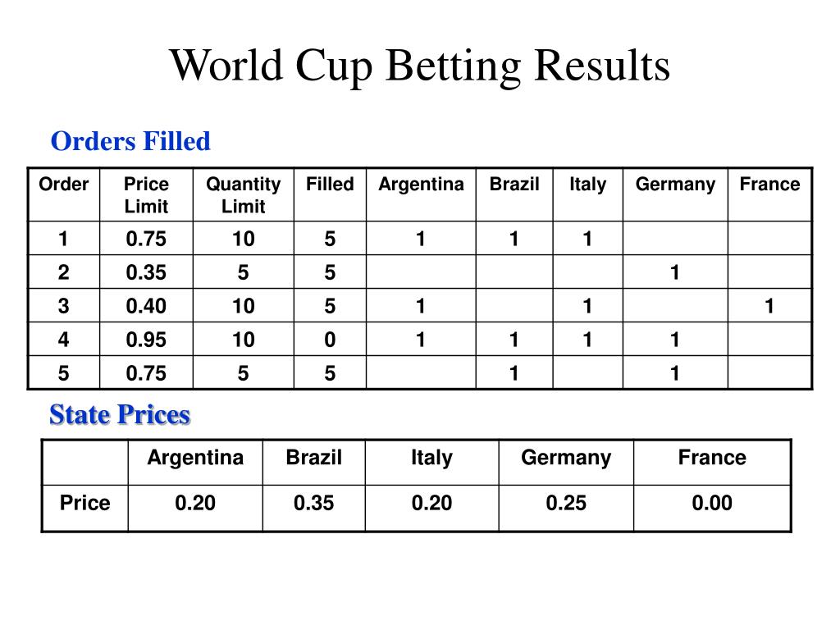Select the State Prices heading
The image size is (840, 630).
pyautogui.click(x=120, y=414)
